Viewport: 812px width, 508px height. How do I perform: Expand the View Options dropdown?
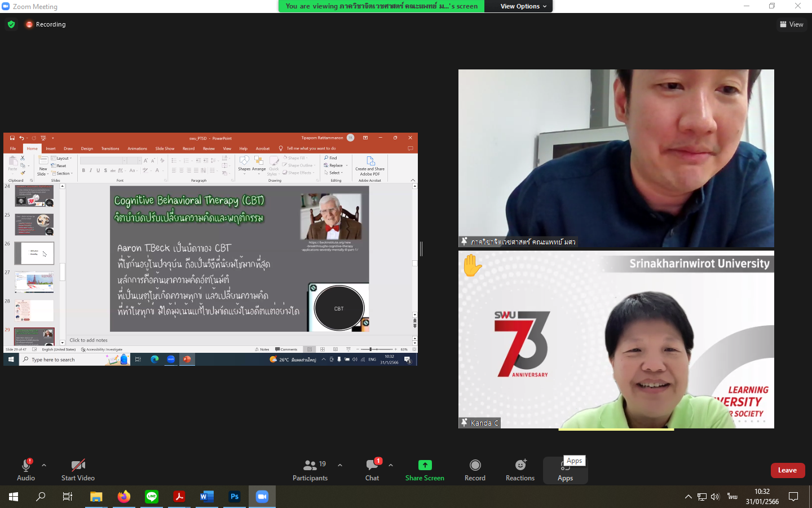(x=523, y=6)
